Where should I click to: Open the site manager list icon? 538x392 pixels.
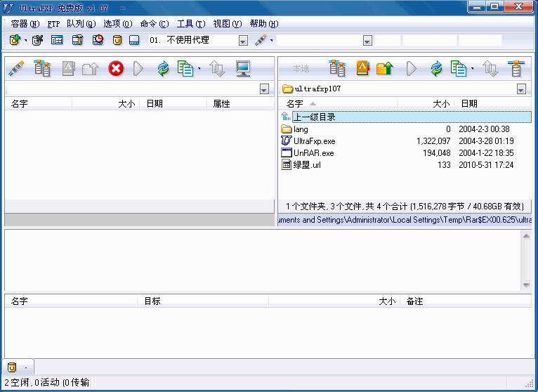(57, 40)
